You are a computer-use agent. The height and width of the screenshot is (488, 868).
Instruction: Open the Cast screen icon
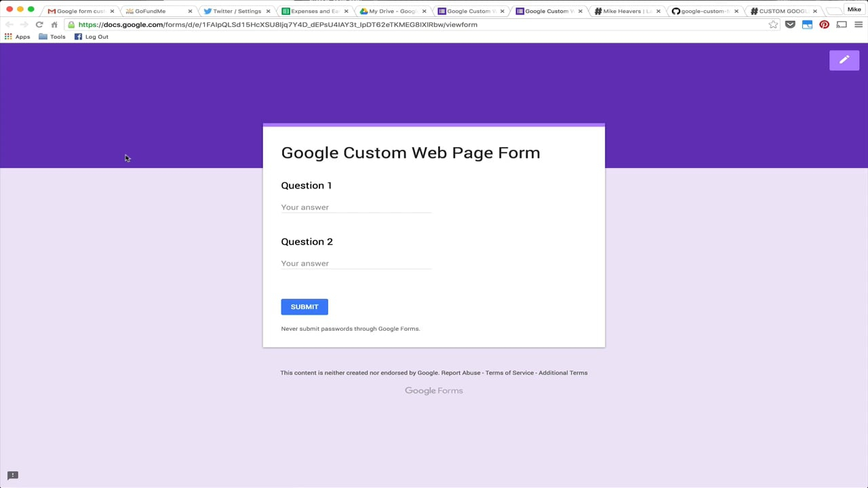842,24
